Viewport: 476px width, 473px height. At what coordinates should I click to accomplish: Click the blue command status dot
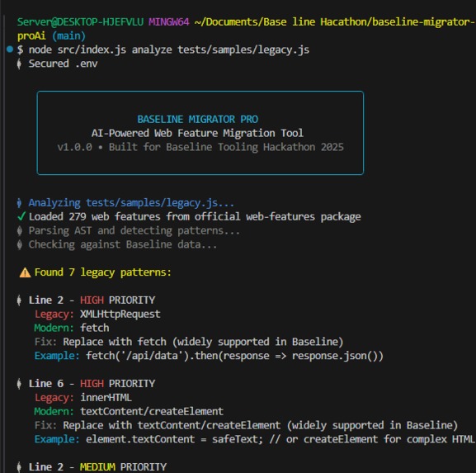coord(10,50)
